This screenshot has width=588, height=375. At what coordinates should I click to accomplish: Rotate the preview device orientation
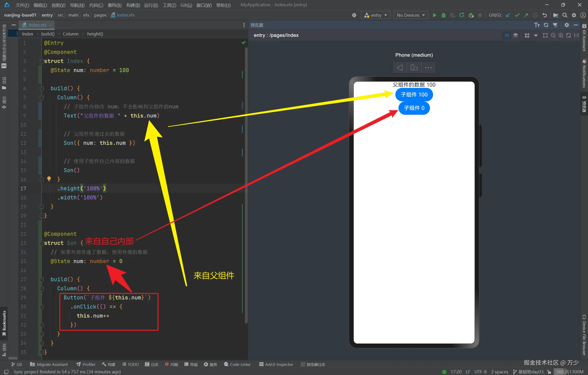[x=414, y=67]
